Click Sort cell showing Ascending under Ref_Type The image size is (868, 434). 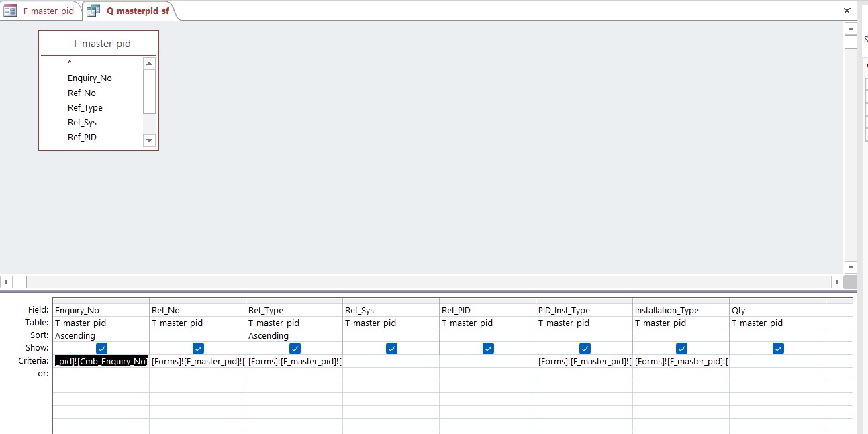pos(295,335)
